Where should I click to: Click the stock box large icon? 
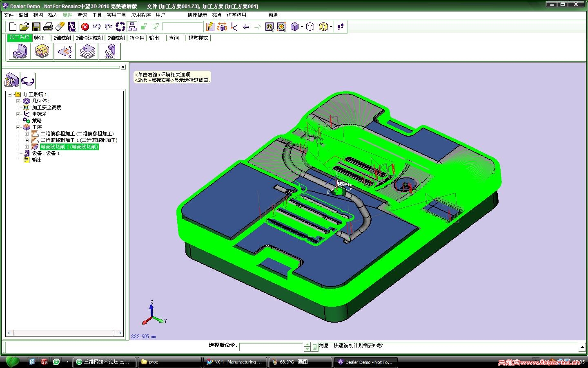[x=42, y=51]
